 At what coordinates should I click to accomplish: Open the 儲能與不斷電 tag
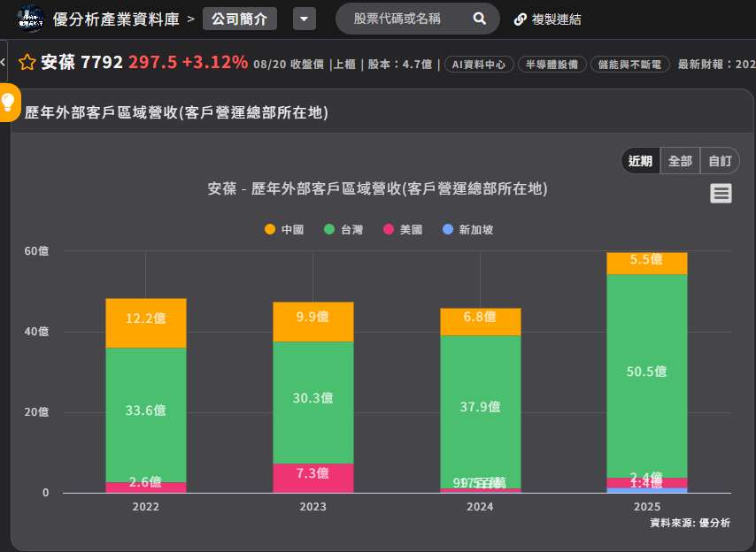point(629,64)
